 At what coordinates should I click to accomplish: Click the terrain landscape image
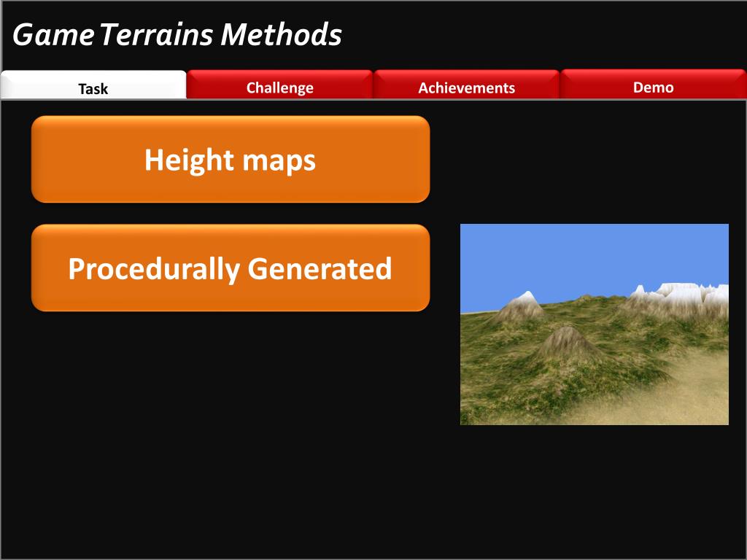(594, 324)
